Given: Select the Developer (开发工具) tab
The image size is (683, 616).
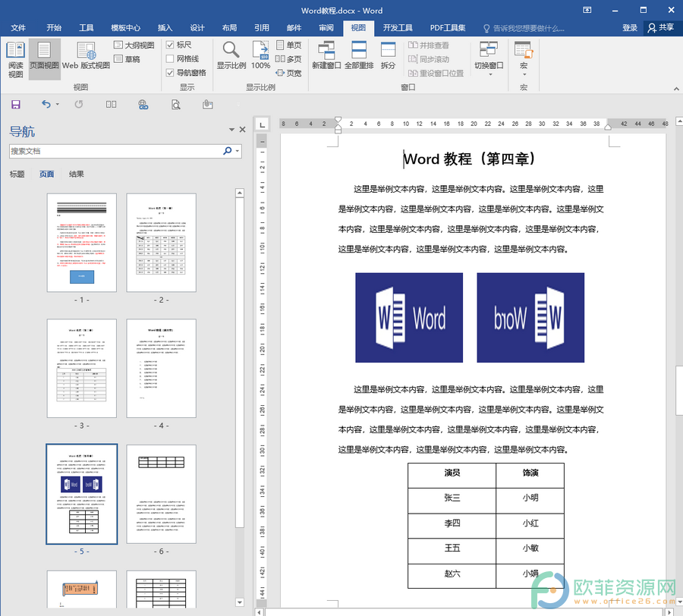Looking at the screenshot, I should (398, 28).
